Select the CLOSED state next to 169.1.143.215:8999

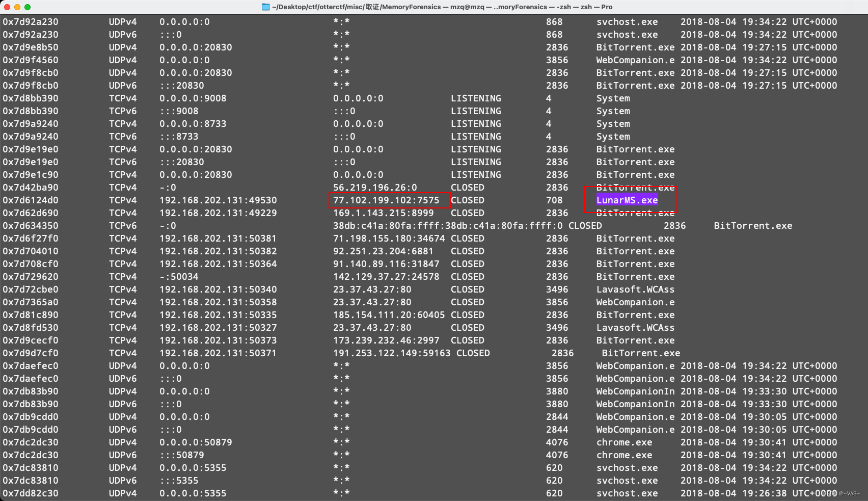[467, 213]
